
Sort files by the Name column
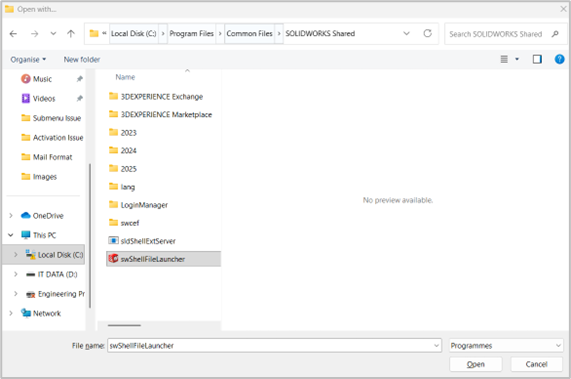pos(125,77)
